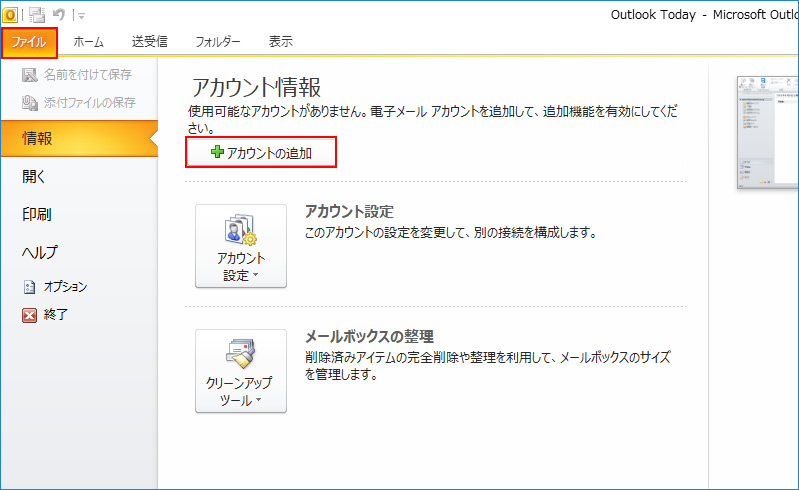
Task: Select 添付ファイルの保存 menu text
Action: pyautogui.click(x=90, y=103)
